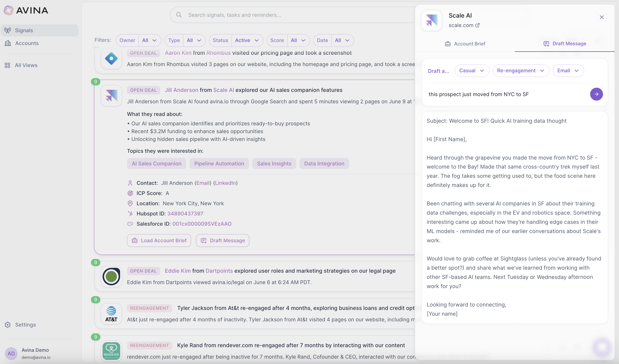The height and width of the screenshot is (364, 619).
Task: Select the Pipeline Automation topic tag
Action: click(x=219, y=163)
